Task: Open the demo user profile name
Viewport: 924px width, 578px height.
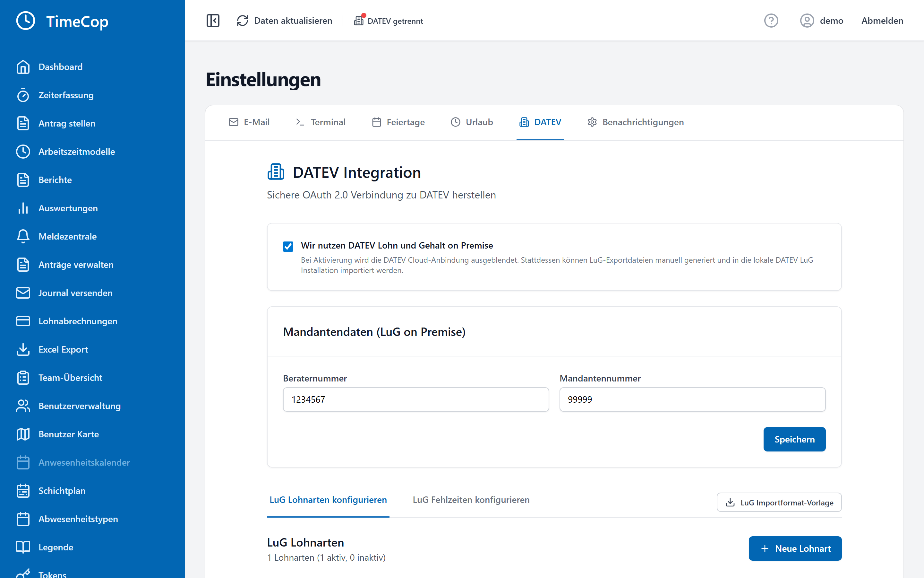Action: (832, 21)
